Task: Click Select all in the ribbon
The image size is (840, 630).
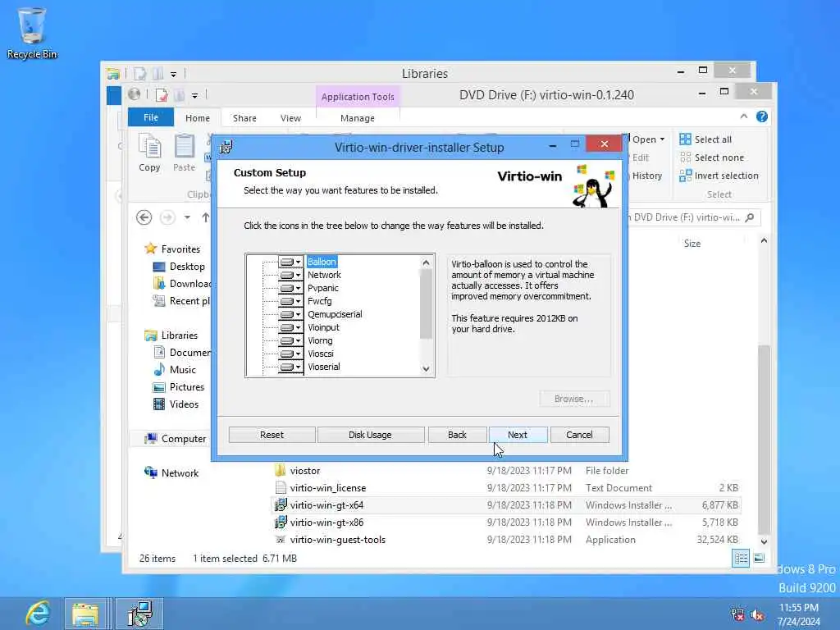Action: pyautogui.click(x=705, y=139)
